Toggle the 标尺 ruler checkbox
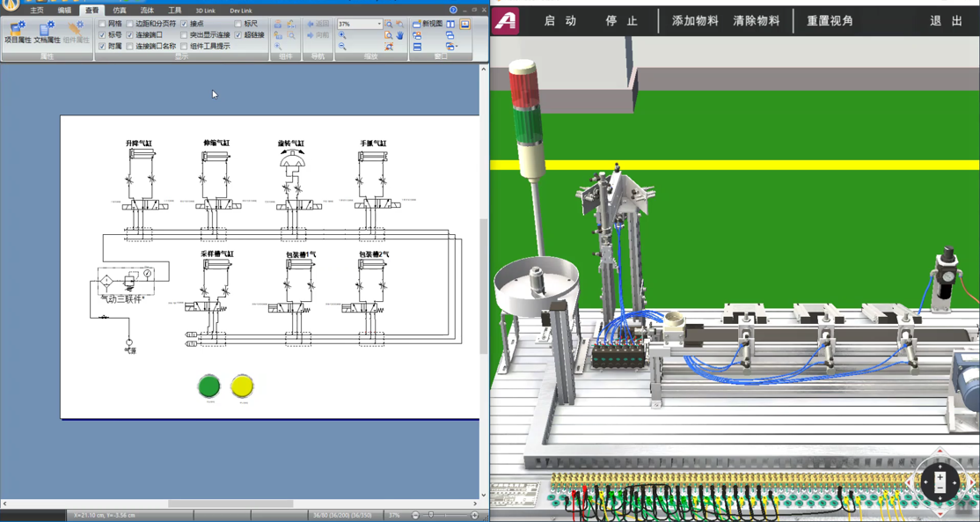Viewport: 980px width, 522px height. (x=238, y=24)
